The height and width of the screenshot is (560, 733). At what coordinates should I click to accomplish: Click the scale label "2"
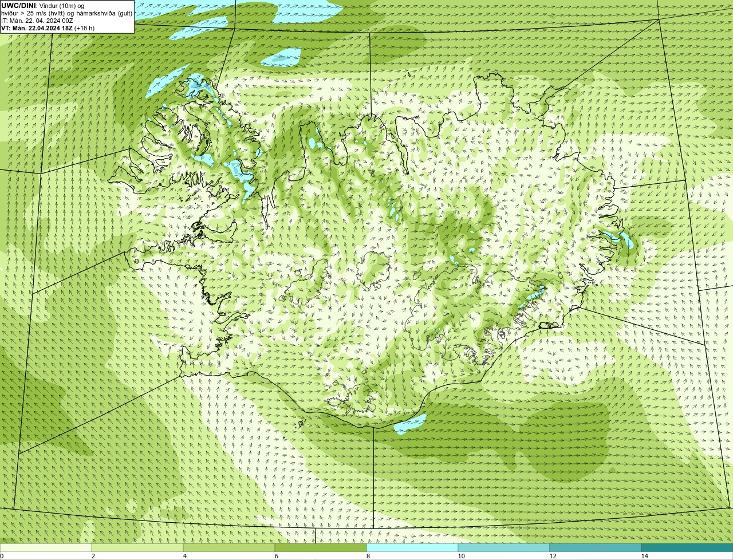coord(93,556)
